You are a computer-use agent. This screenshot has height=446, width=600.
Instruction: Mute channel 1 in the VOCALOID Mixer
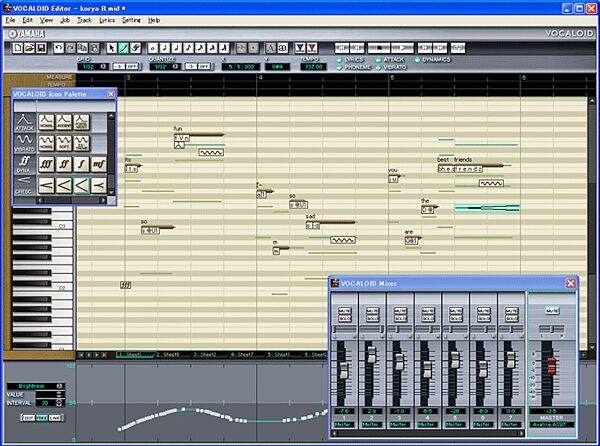(x=344, y=311)
